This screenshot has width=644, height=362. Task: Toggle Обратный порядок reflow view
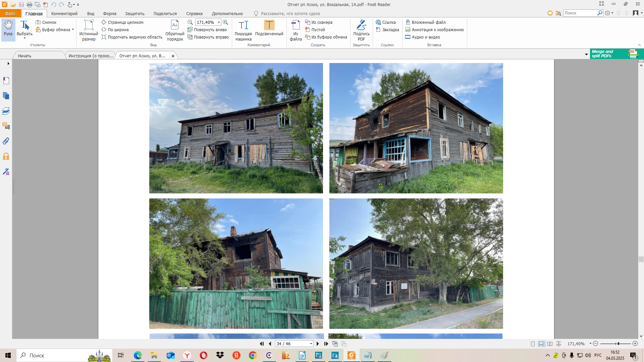[x=175, y=30]
